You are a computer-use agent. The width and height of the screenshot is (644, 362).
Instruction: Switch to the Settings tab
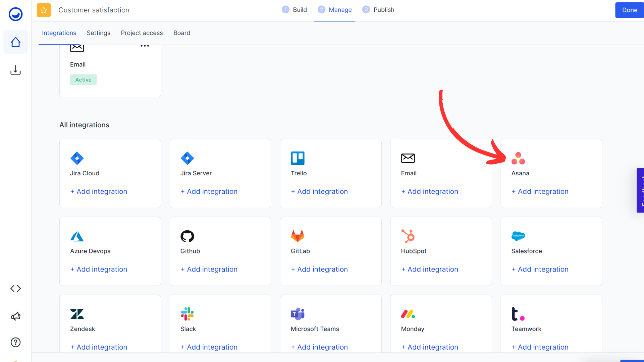[x=98, y=33]
